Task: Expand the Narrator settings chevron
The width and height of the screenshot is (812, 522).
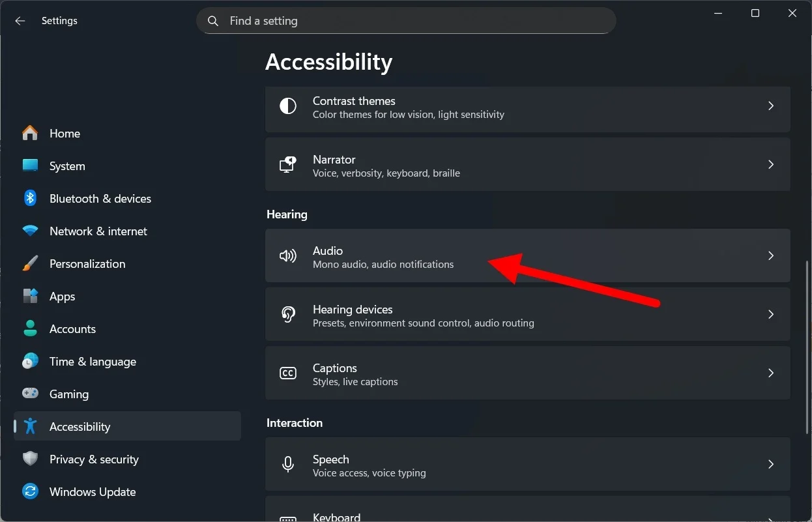Action: coord(771,164)
